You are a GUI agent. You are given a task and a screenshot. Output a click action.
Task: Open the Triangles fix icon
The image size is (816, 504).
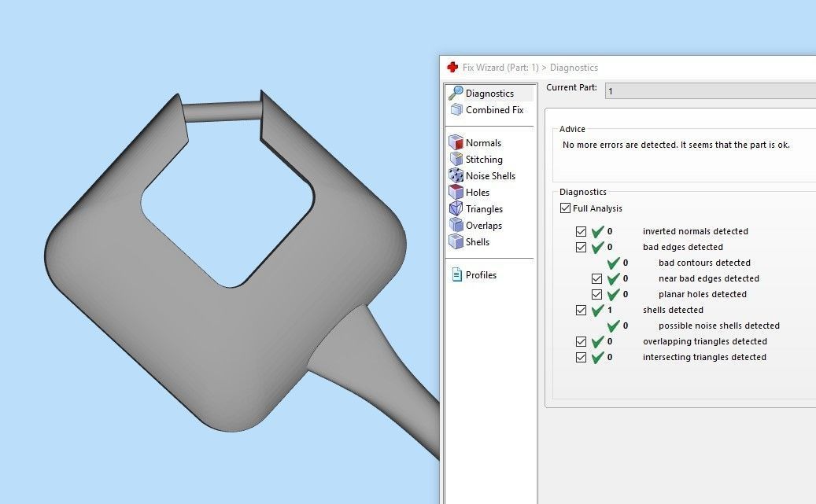[x=456, y=209]
